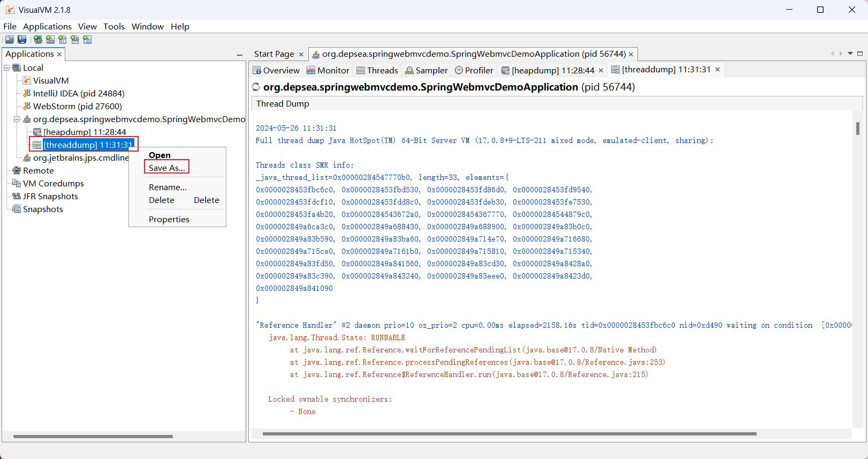Open the Sampler tab

coord(427,70)
